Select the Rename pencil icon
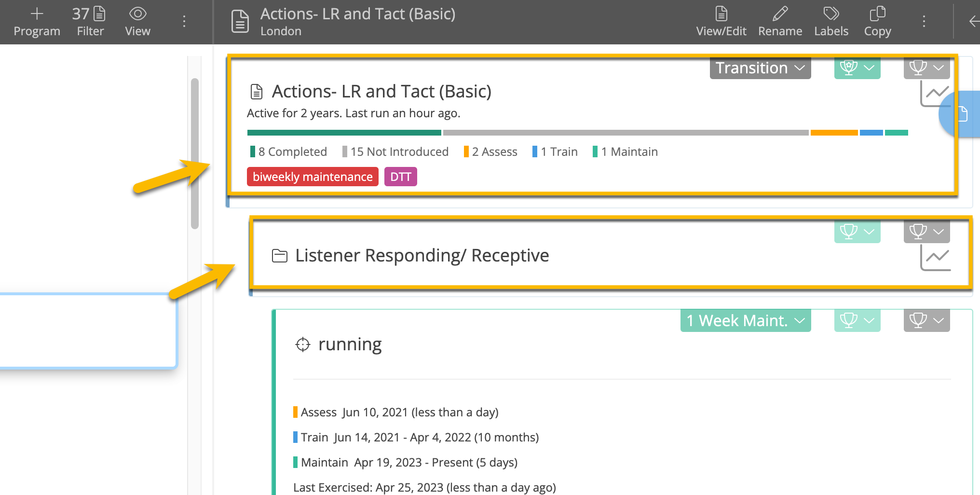The width and height of the screenshot is (980, 495). tap(780, 22)
